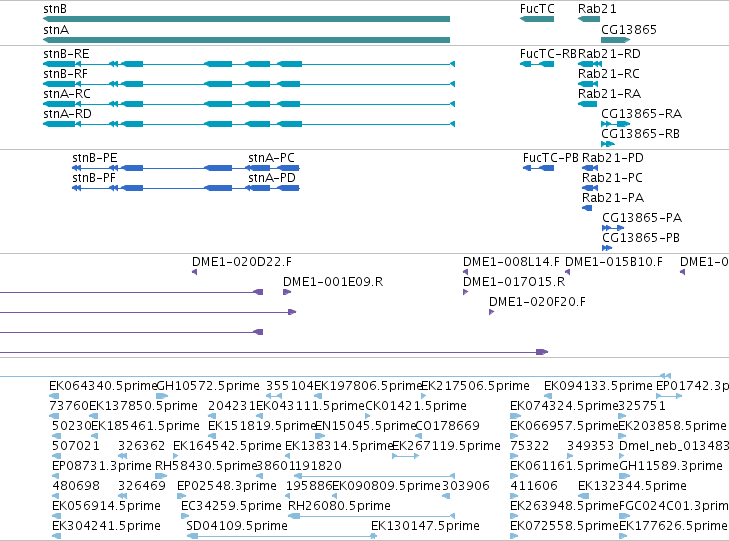Click the EK203858.5prime EST label
Image resolution: width=729 pixels, height=541 pixels.
pyautogui.click(x=672, y=426)
